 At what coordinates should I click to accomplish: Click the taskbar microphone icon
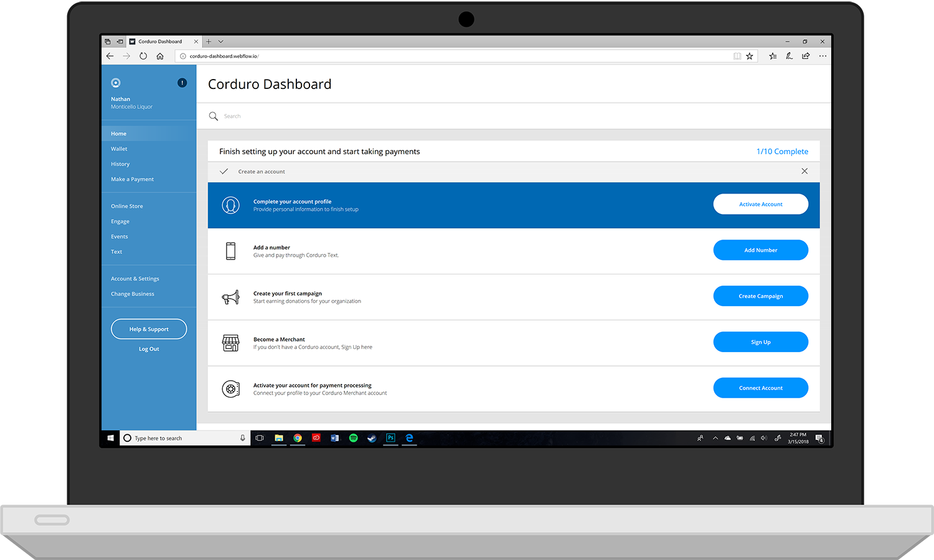tap(243, 438)
